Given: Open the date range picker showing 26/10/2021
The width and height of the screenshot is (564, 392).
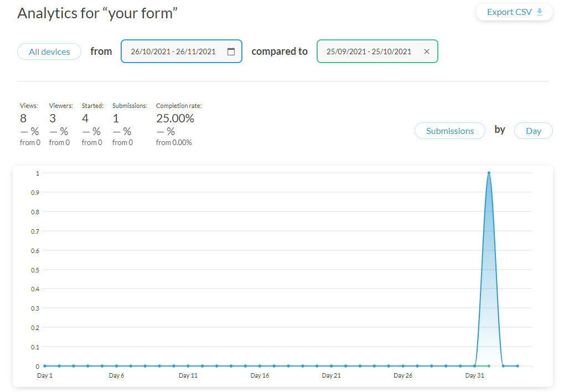Looking at the screenshot, I should tap(177, 51).
